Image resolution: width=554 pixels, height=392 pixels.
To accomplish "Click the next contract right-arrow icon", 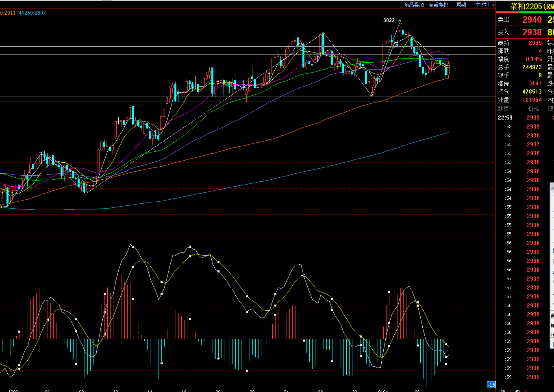I will tap(484, 4).
